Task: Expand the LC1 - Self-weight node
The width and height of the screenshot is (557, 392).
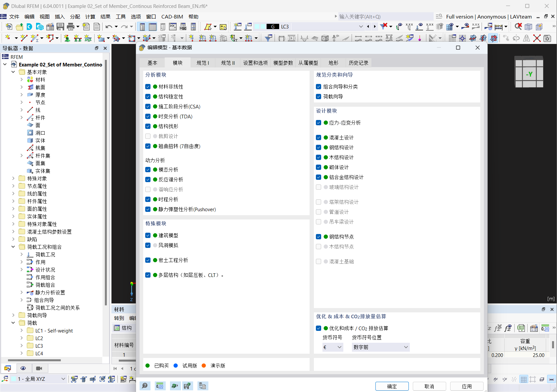Action: click(21, 331)
